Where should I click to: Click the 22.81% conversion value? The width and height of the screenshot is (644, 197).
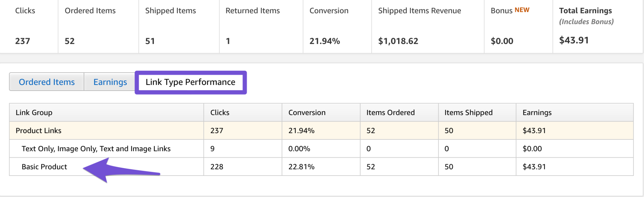pyautogui.click(x=301, y=167)
